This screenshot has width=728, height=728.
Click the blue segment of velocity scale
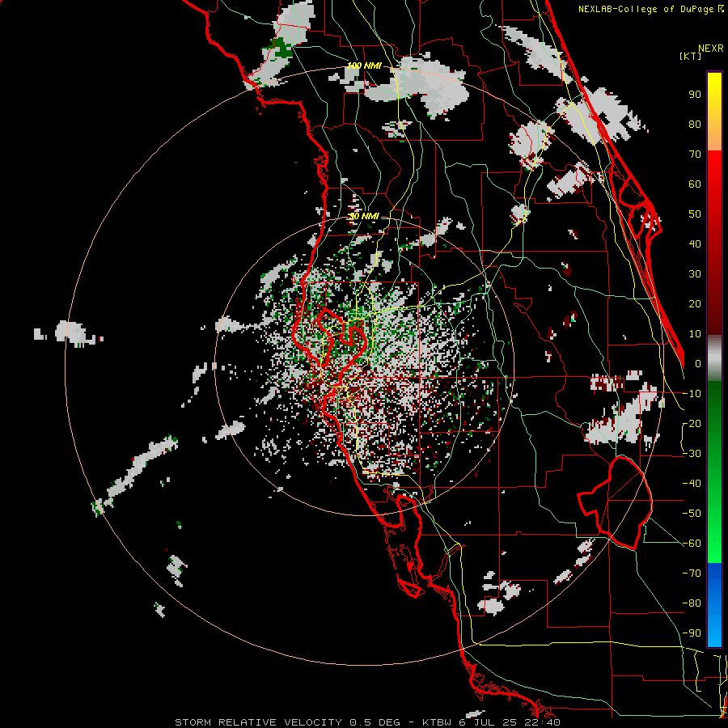(714, 605)
